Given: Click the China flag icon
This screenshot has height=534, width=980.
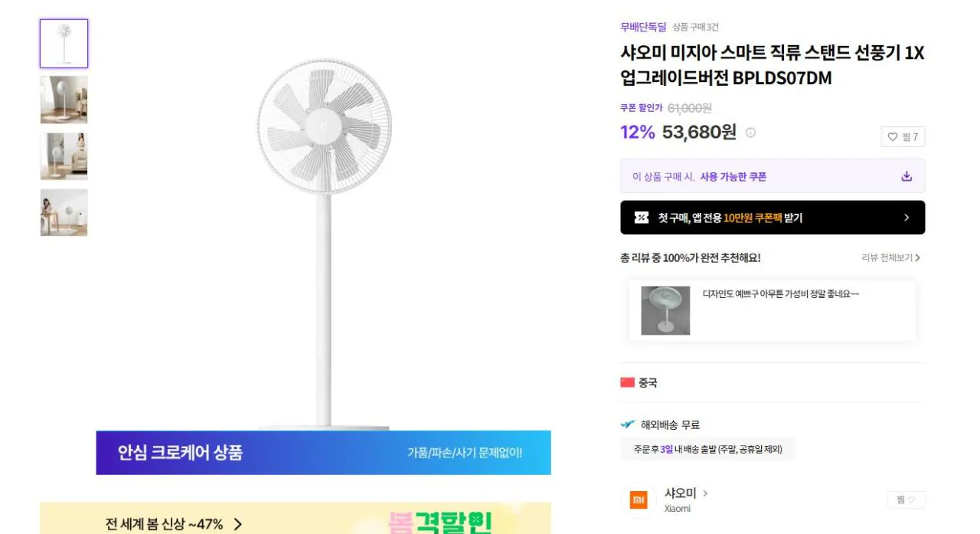Looking at the screenshot, I should pos(629,381).
